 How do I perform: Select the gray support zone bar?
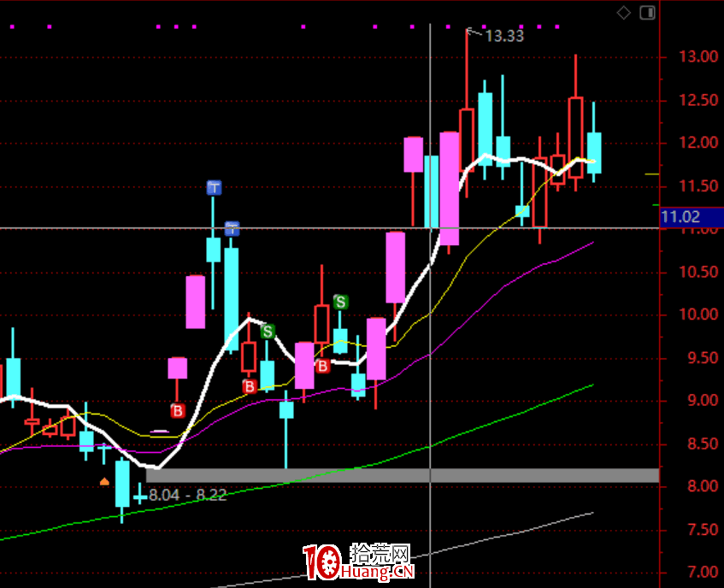point(402,475)
